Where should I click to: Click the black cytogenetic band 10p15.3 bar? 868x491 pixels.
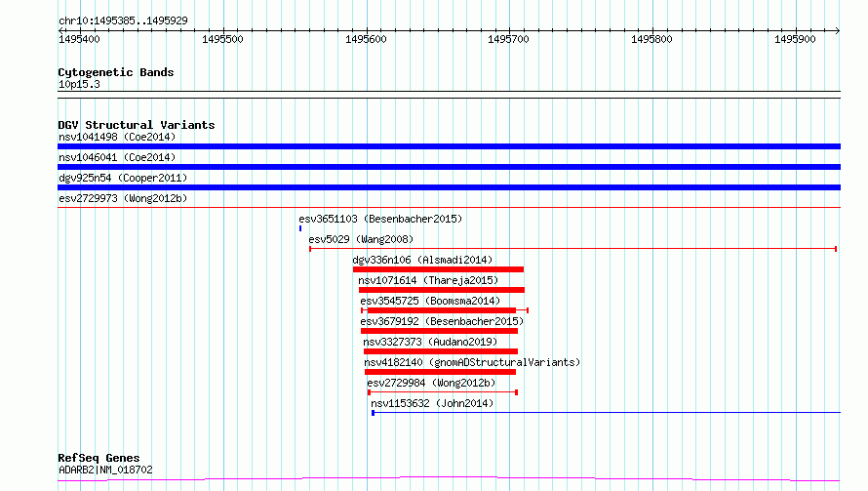point(449,95)
